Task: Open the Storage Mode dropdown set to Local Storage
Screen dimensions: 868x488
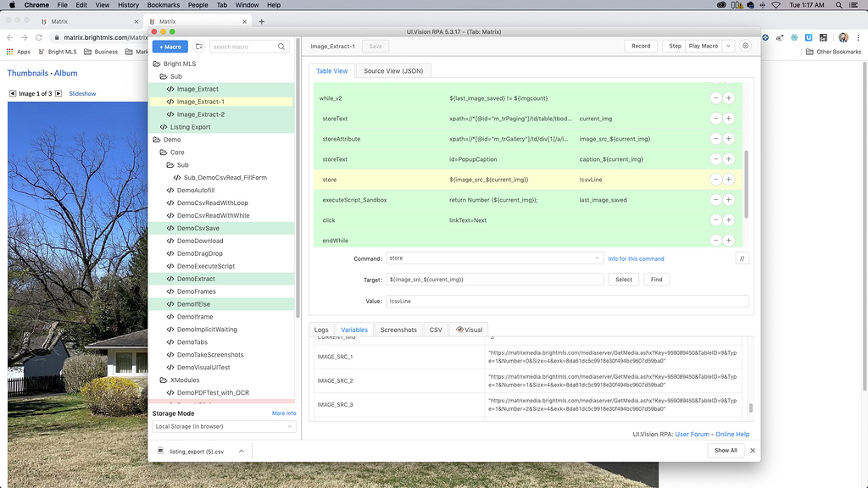Action: click(224, 426)
